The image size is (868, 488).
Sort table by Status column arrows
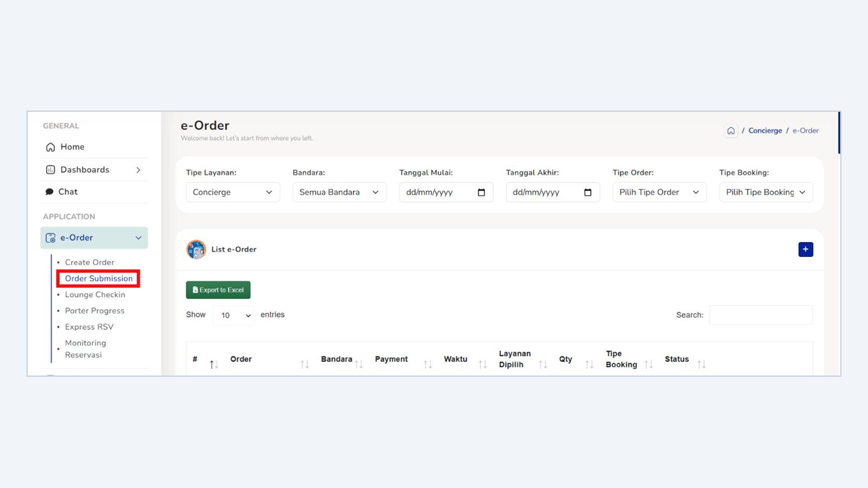coord(702,365)
